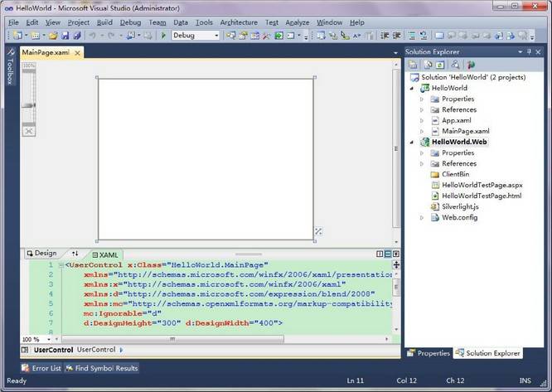The width and height of the screenshot is (552, 392).
Task: Click the designer zoom slider thumb
Action: click(x=29, y=105)
